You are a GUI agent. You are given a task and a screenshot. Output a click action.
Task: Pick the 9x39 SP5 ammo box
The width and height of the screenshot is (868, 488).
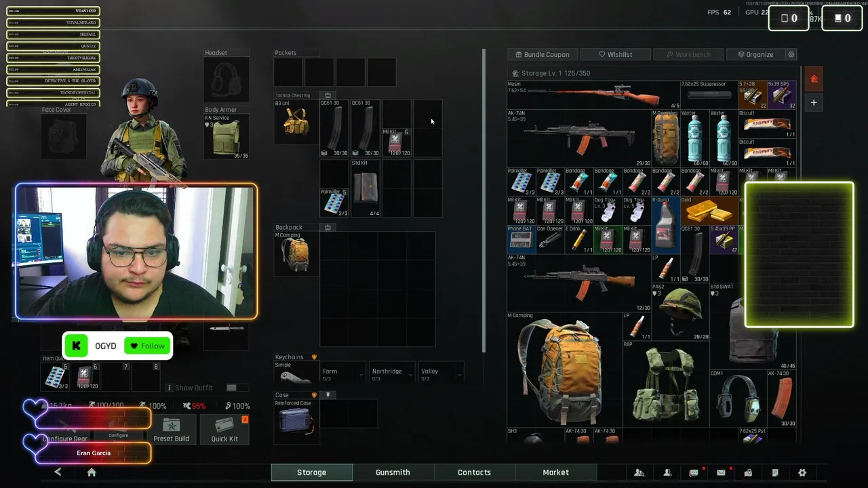point(781,95)
